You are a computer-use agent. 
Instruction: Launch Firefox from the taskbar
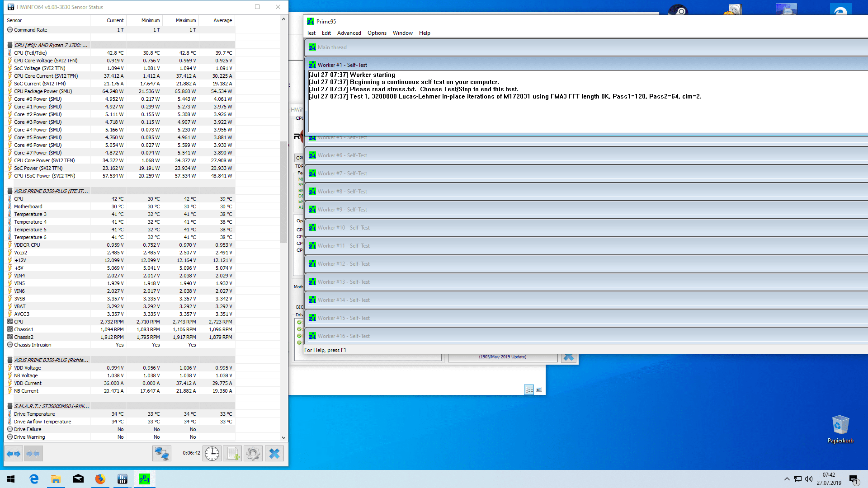tap(100, 479)
